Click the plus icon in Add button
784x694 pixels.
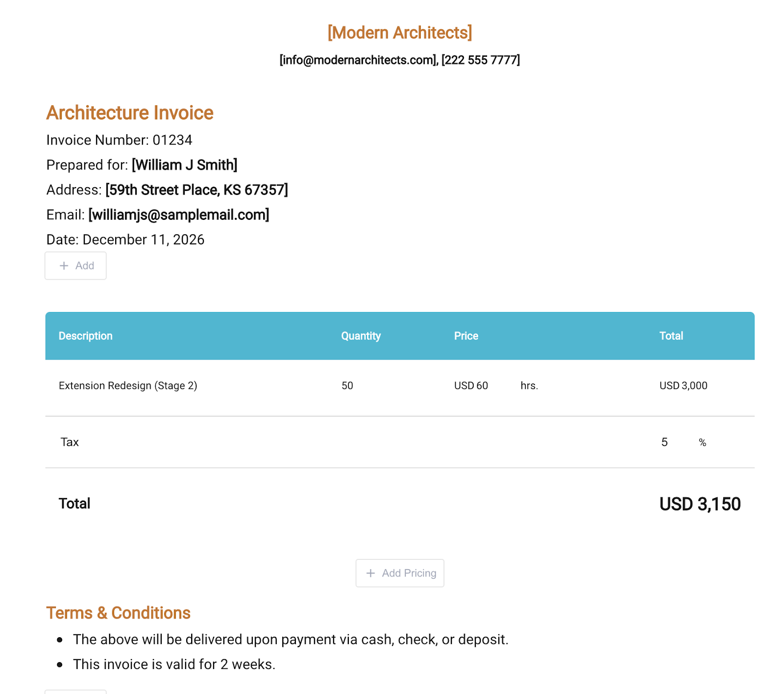(64, 265)
